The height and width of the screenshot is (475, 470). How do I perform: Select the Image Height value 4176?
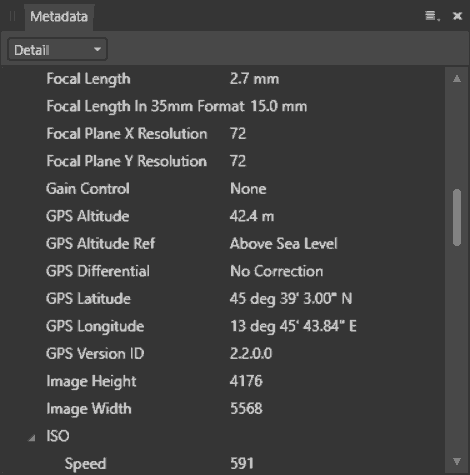coord(246,381)
